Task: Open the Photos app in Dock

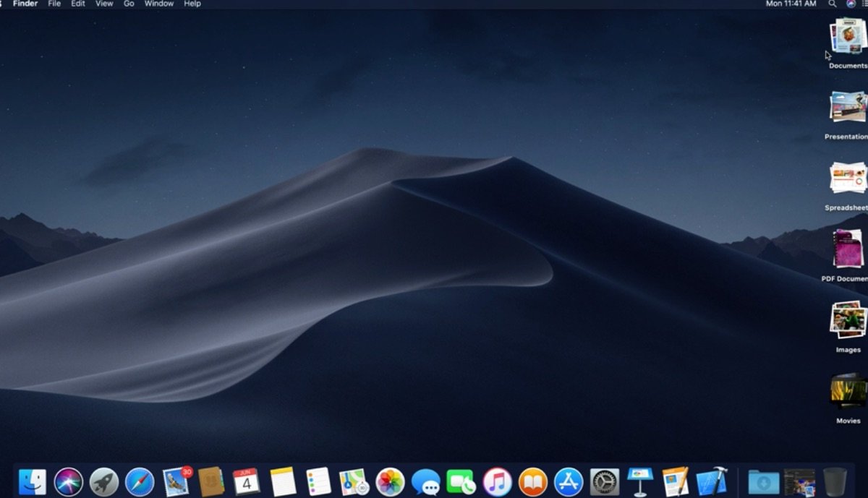Action: 390,481
